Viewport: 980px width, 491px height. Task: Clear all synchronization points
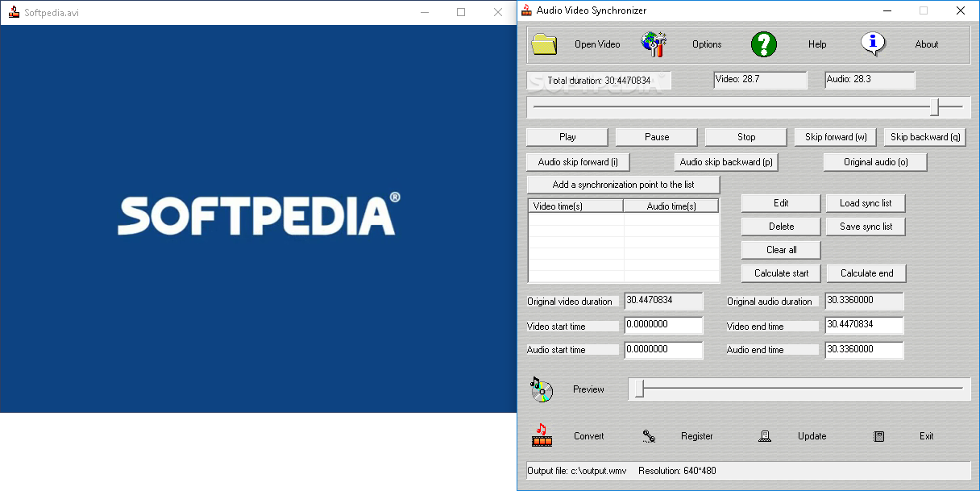[781, 250]
